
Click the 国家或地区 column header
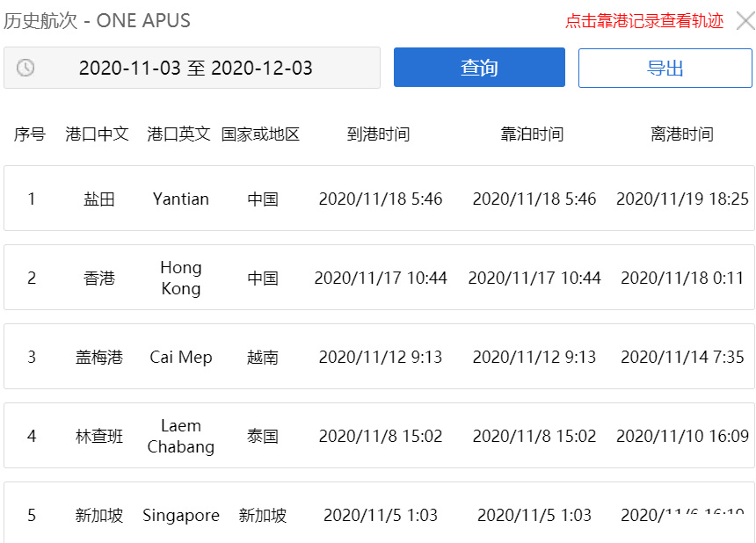(x=257, y=134)
